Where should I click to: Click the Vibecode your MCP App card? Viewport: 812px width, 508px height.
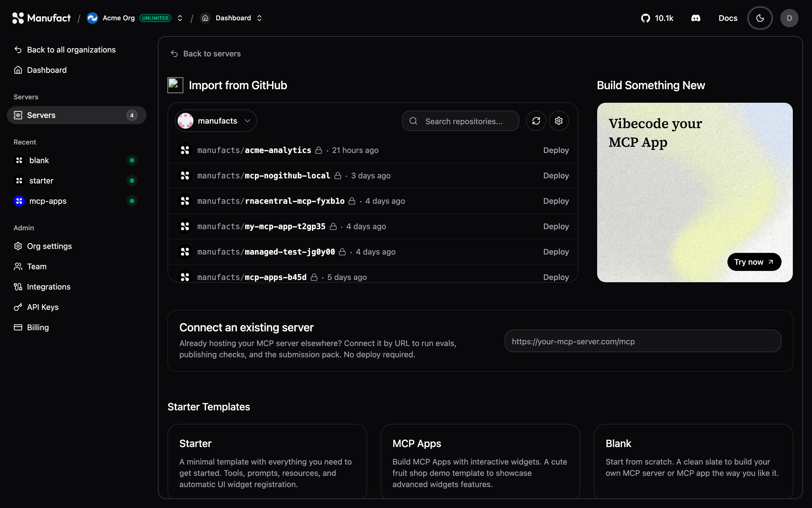point(694,192)
